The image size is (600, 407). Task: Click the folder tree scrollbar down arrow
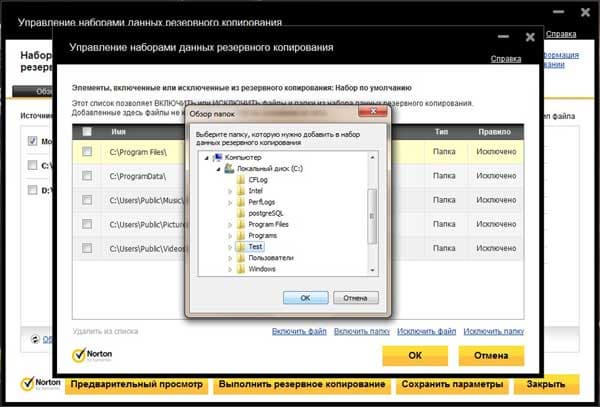click(x=372, y=270)
